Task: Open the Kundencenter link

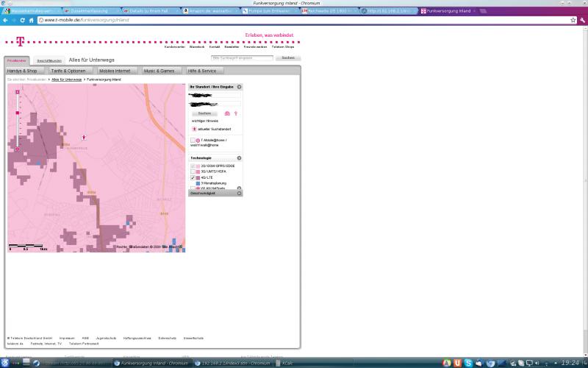Action: (175, 47)
